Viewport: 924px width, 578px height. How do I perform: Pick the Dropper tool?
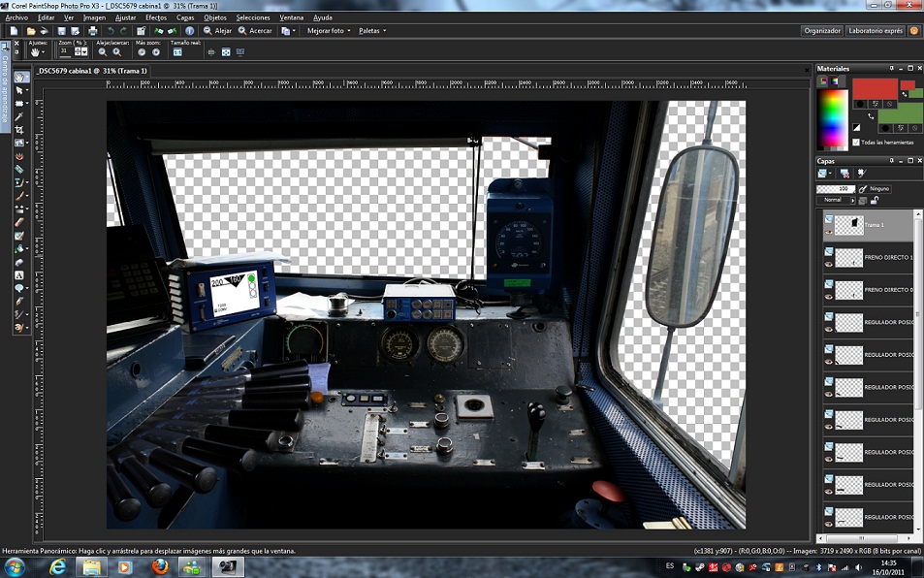tap(19, 116)
